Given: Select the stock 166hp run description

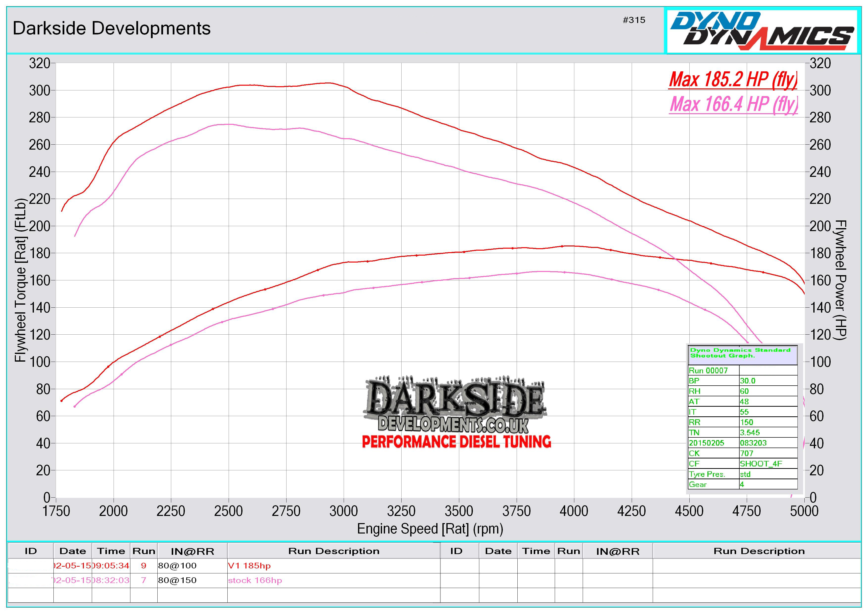Looking at the screenshot, I should (x=255, y=580).
